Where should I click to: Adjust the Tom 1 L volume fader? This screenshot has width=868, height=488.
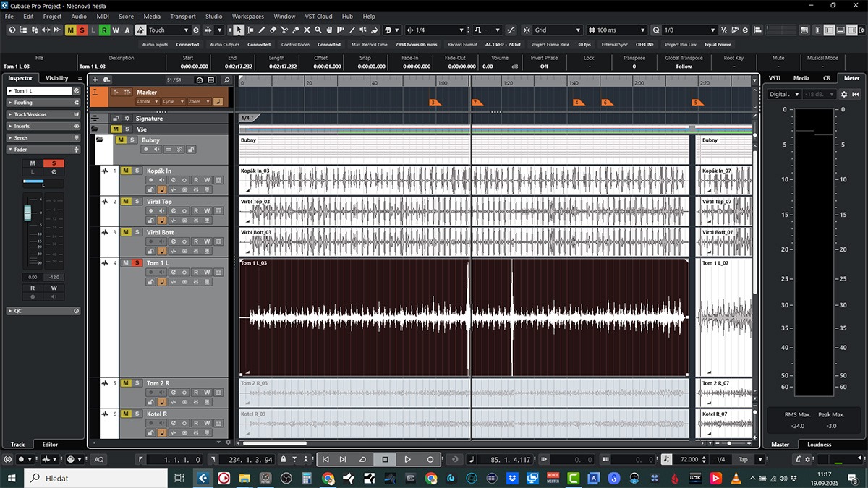pos(28,213)
